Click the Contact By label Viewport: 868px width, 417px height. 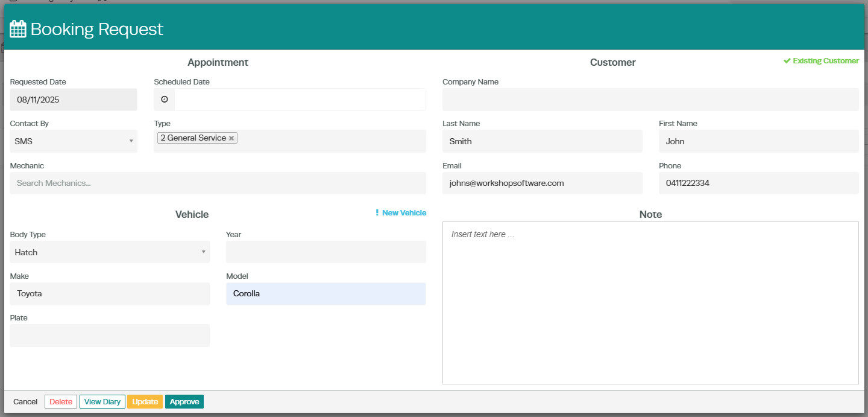pos(30,124)
